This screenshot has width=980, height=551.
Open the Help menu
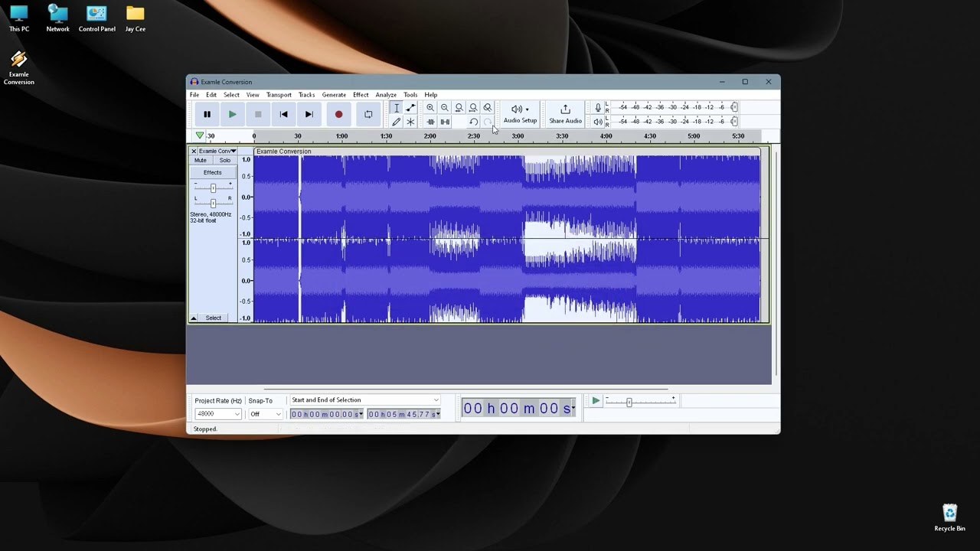431,95
